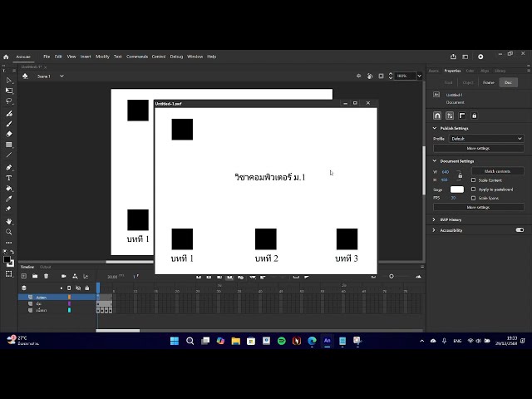Viewport: 532px width, 399px height.
Task: Click the layer depth icon in timeline
Action: pos(86,276)
